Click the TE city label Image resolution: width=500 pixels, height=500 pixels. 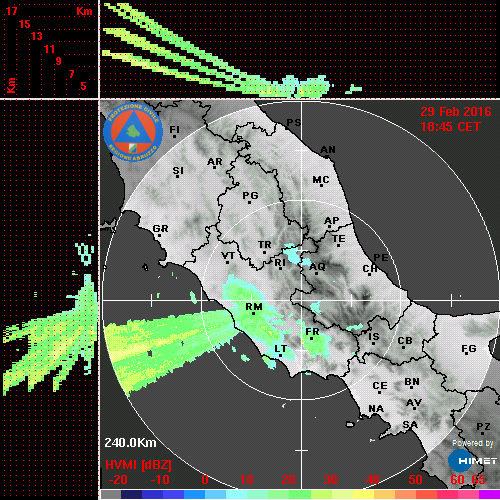pos(339,239)
